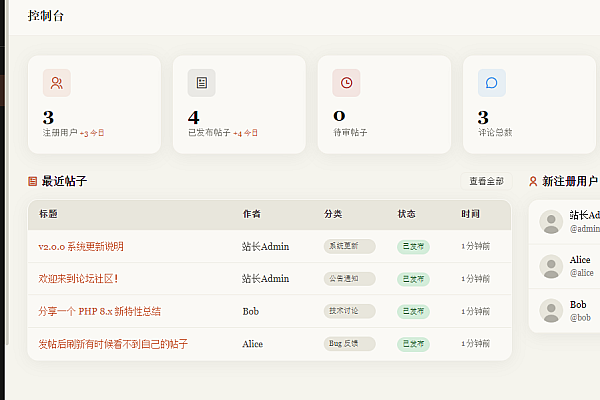
Task: Click the 最近帖子 section list icon
Action: (x=33, y=181)
